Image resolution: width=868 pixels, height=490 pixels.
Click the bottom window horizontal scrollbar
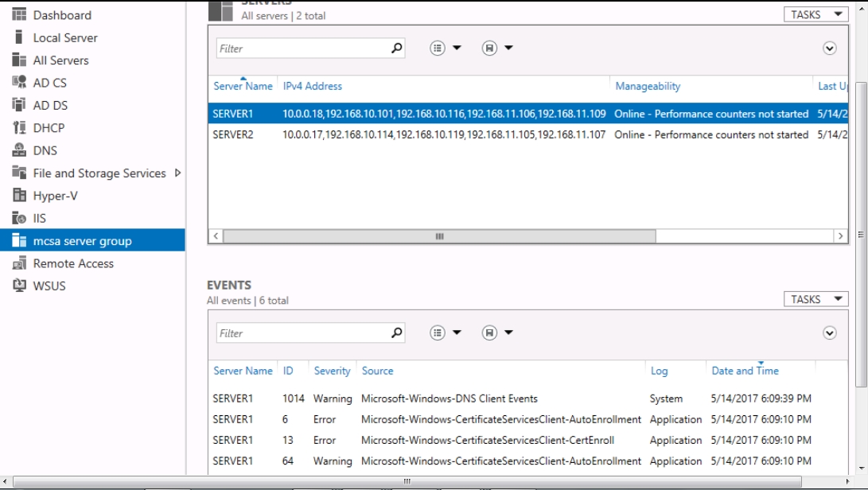click(407, 481)
